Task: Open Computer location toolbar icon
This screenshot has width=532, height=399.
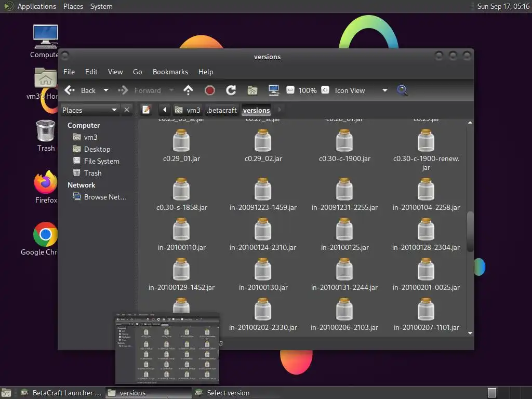Action: [273, 90]
